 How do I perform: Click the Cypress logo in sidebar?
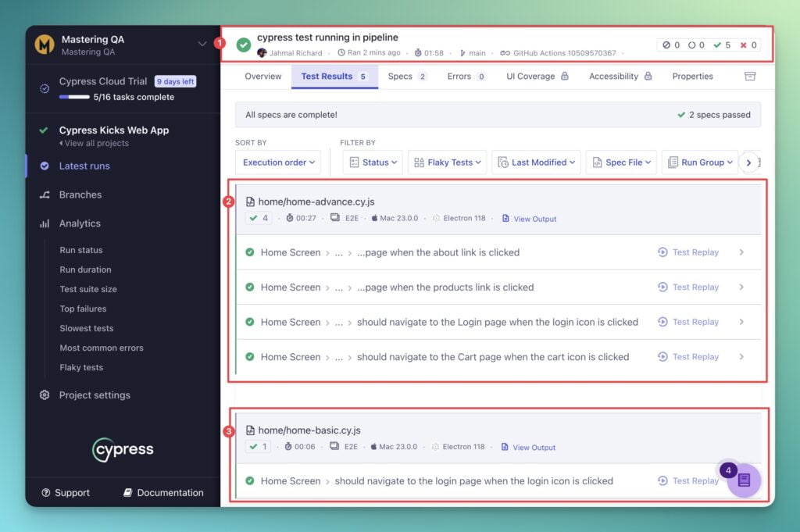tap(123, 449)
